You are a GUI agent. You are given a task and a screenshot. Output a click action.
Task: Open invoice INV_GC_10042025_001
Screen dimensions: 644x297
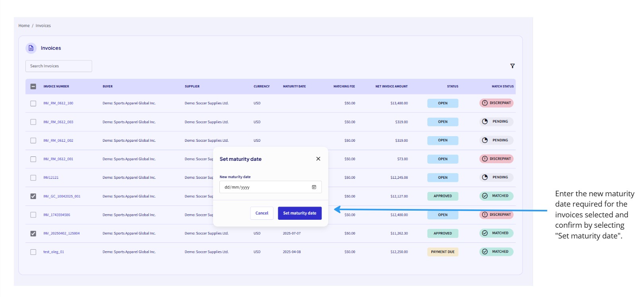[62, 196]
